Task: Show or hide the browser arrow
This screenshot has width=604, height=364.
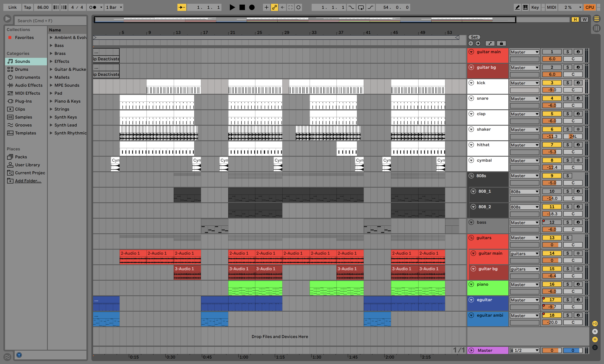Action: [8, 19]
